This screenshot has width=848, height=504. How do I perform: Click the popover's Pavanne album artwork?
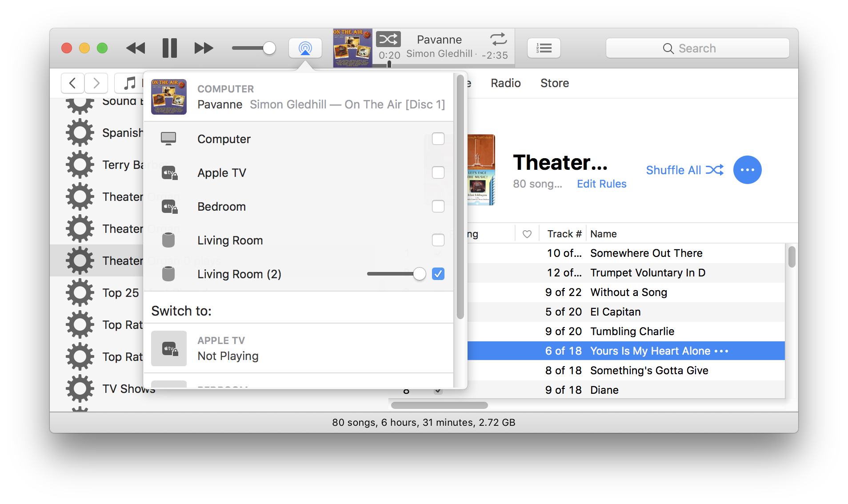pos(169,97)
